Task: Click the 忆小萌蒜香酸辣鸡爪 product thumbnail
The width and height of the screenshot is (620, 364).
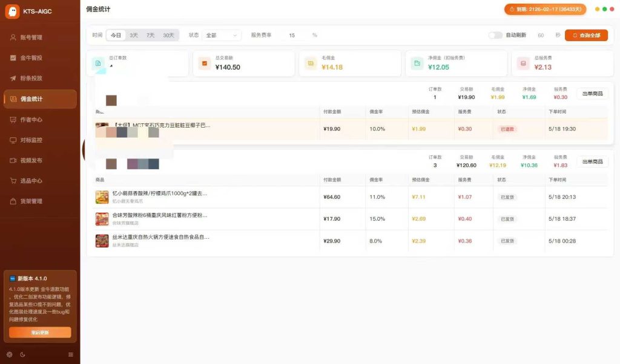Action: pyautogui.click(x=102, y=197)
